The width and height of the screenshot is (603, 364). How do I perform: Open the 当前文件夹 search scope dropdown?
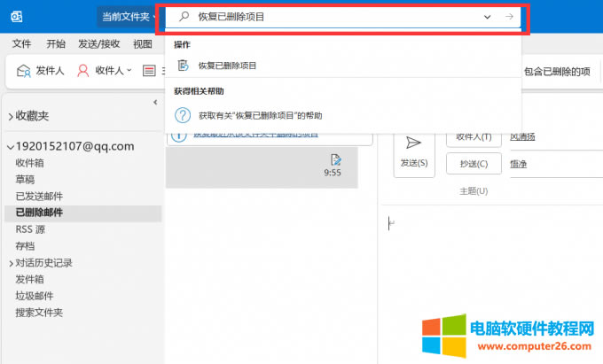click(x=126, y=17)
